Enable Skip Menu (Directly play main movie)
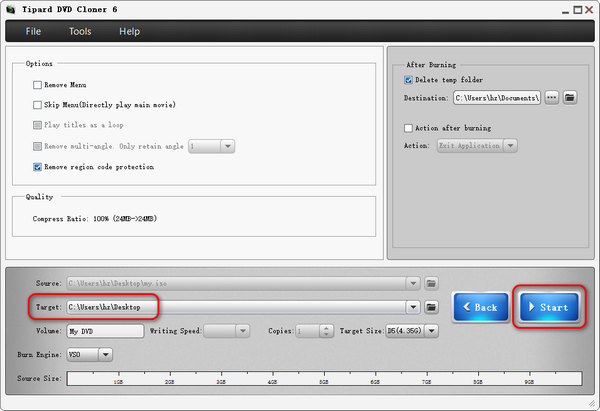The width and height of the screenshot is (600, 411). [37, 105]
